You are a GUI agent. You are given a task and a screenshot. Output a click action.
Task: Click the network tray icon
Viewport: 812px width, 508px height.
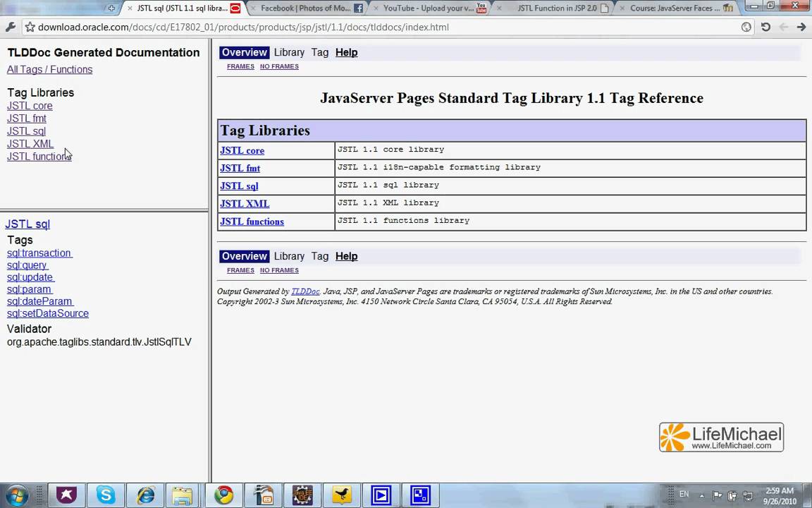tap(747, 495)
